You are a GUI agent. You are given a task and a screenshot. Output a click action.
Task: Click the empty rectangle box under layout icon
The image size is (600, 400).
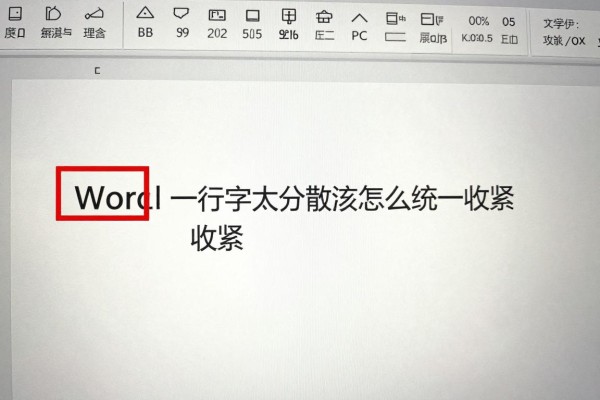pyautogui.click(x=395, y=37)
